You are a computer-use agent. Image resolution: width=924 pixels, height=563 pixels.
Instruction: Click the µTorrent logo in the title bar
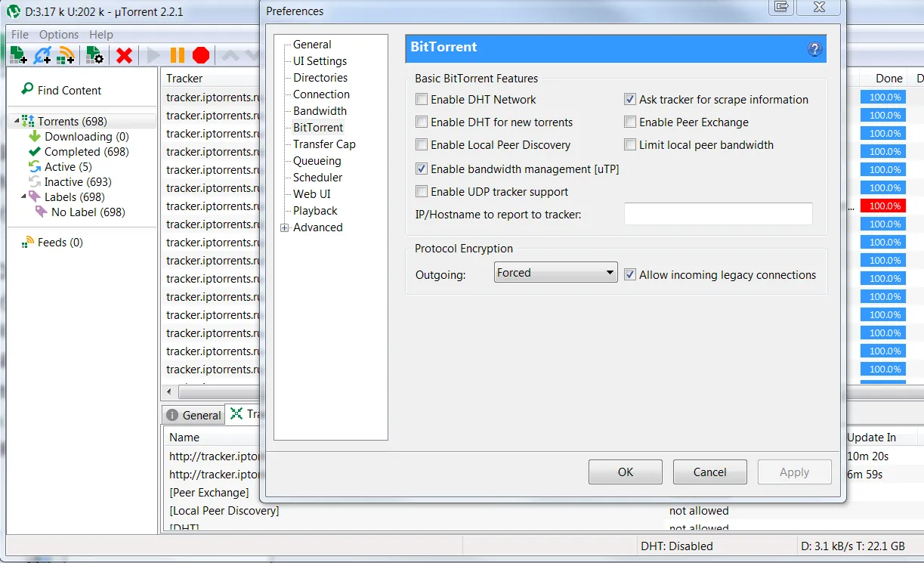coord(14,12)
